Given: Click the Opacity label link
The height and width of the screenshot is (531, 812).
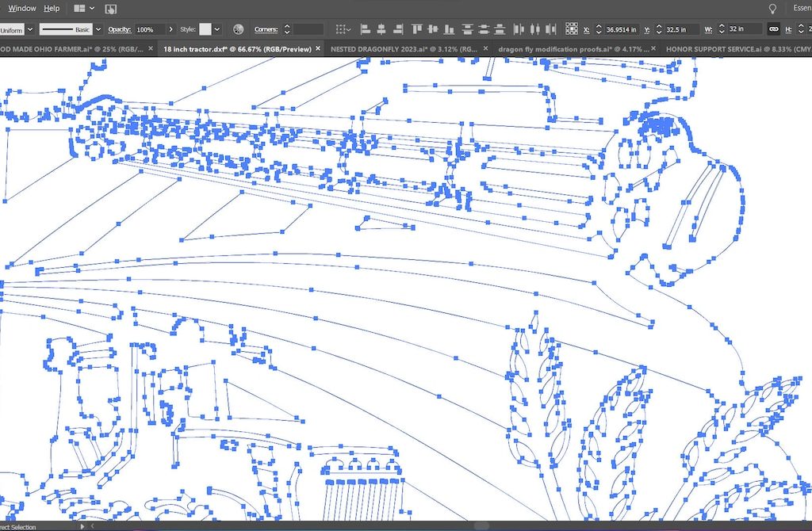Looking at the screenshot, I should point(119,29).
